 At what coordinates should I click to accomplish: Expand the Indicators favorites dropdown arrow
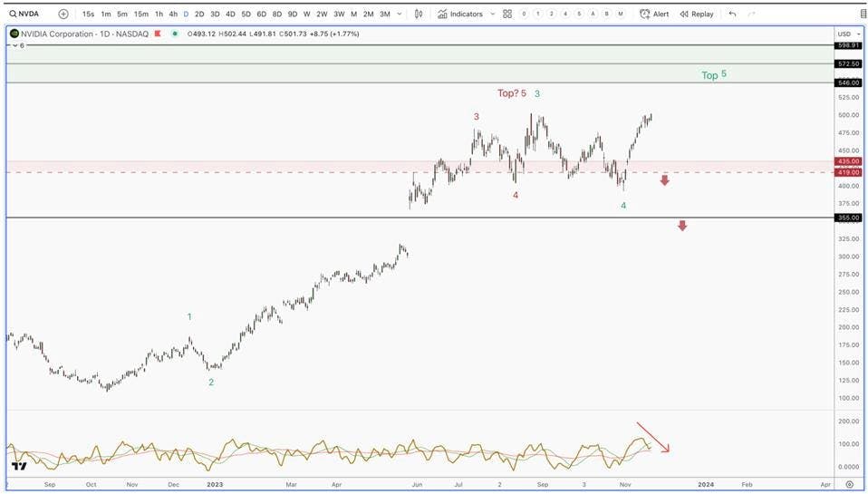tap(492, 14)
